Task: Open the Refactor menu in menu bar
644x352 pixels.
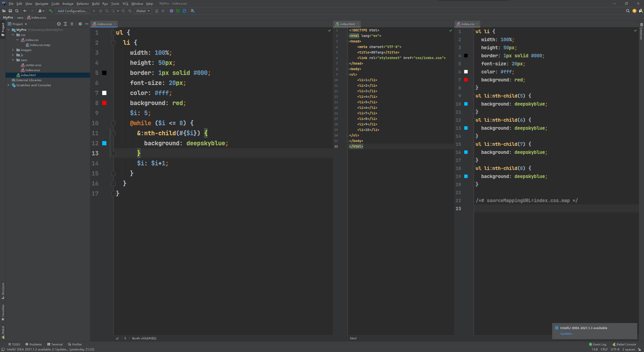Action: click(83, 4)
